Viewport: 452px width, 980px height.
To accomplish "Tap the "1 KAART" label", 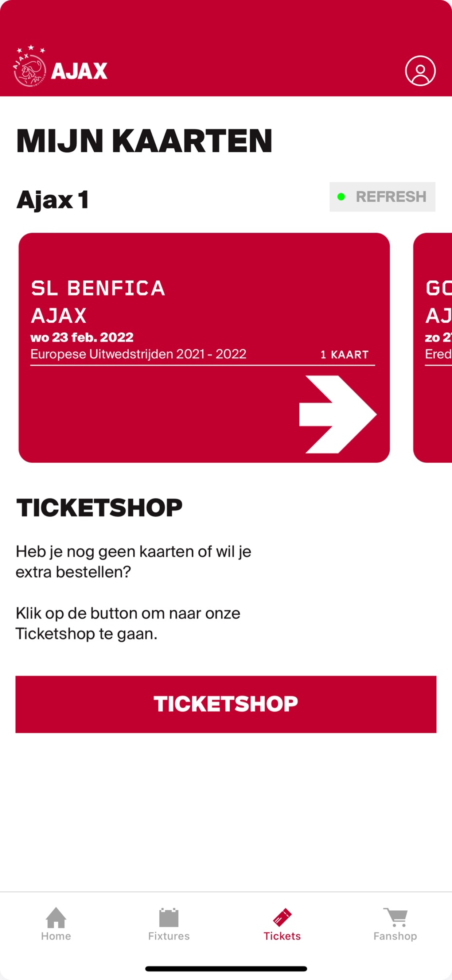I will [344, 355].
